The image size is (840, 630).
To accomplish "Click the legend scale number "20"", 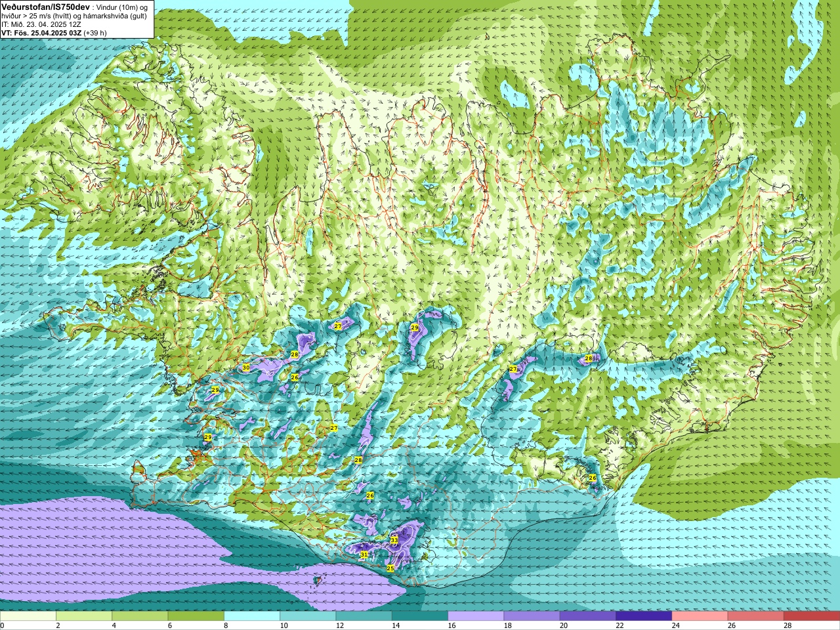I will (563, 625).
